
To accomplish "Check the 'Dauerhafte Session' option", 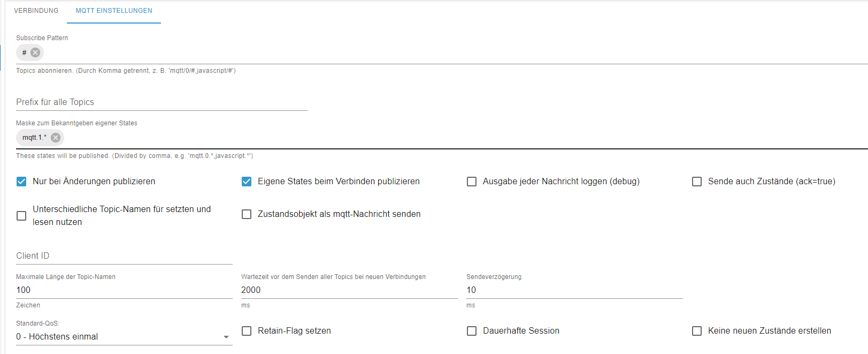I will coord(472,331).
